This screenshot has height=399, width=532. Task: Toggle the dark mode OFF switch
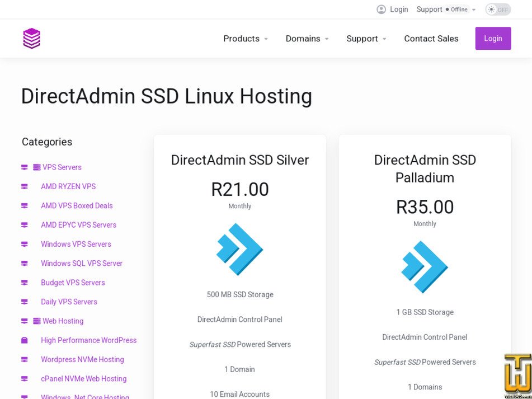coord(498,10)
